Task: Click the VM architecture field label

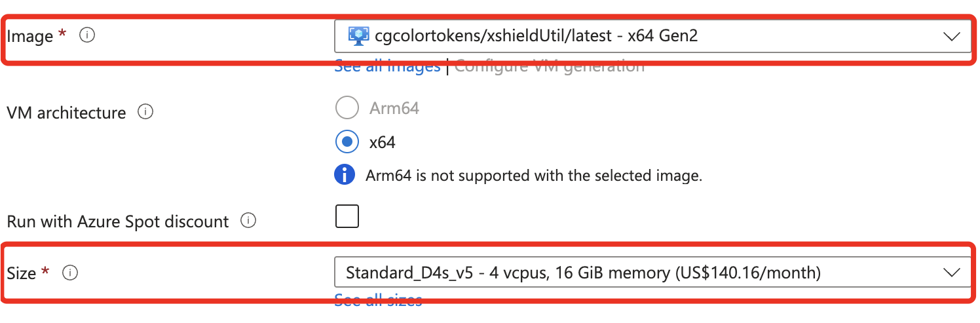Action: pyautogui.click(x=66, y=113)
